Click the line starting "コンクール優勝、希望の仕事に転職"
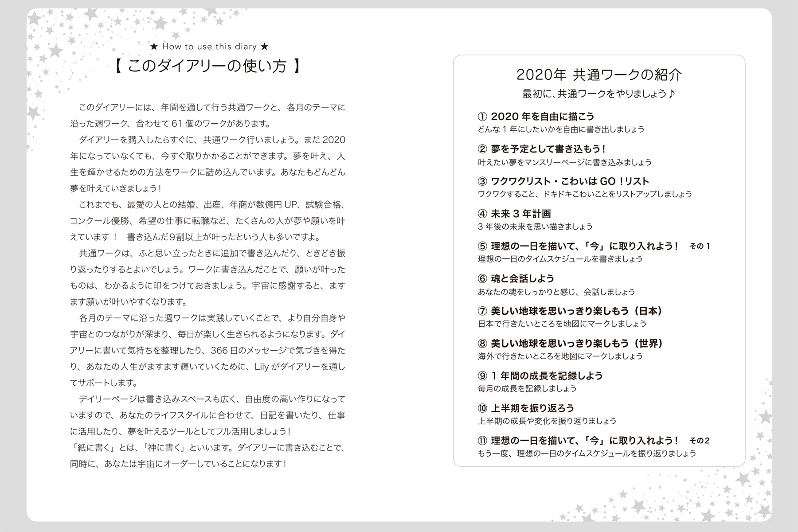798x532 pixels. coord(207,221)
